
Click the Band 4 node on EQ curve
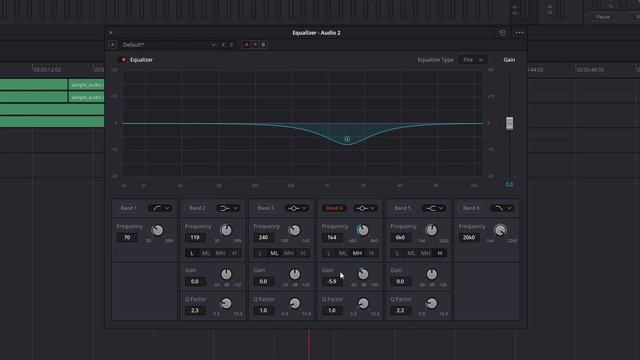click(x=347, y=139)
